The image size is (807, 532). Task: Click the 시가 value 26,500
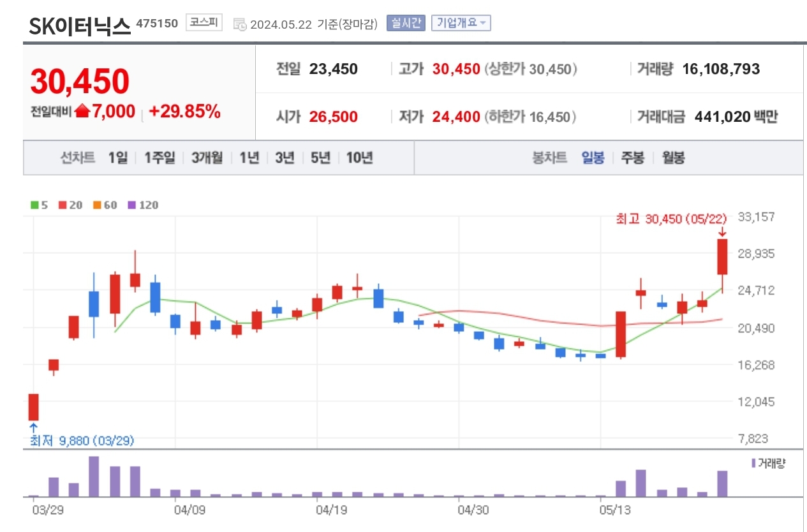click(x=334, y=117)
